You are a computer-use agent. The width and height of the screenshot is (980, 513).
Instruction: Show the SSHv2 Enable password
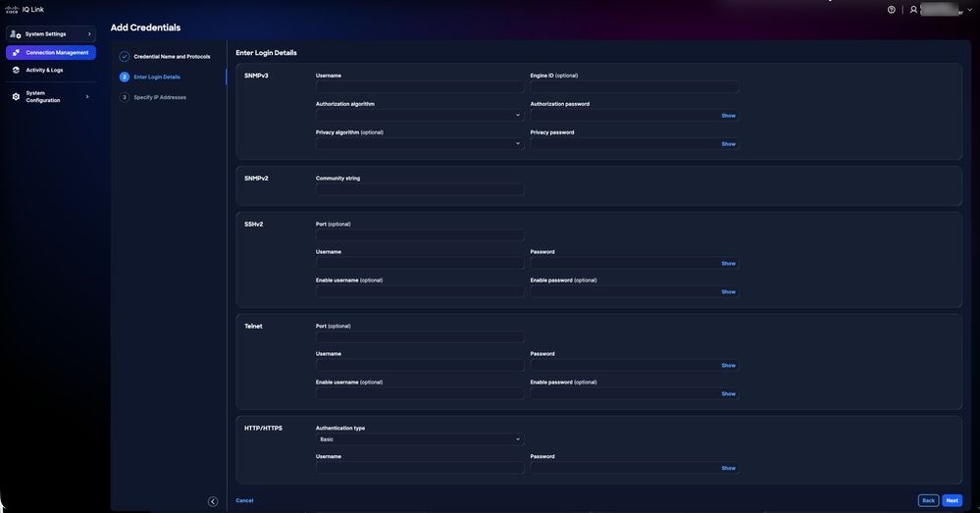(x=728, y=291)
